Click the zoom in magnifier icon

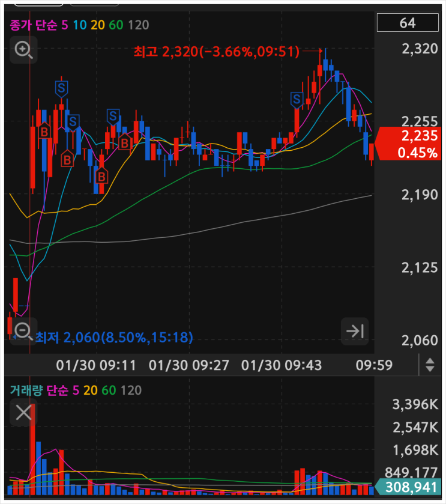(x=23, y=50)
